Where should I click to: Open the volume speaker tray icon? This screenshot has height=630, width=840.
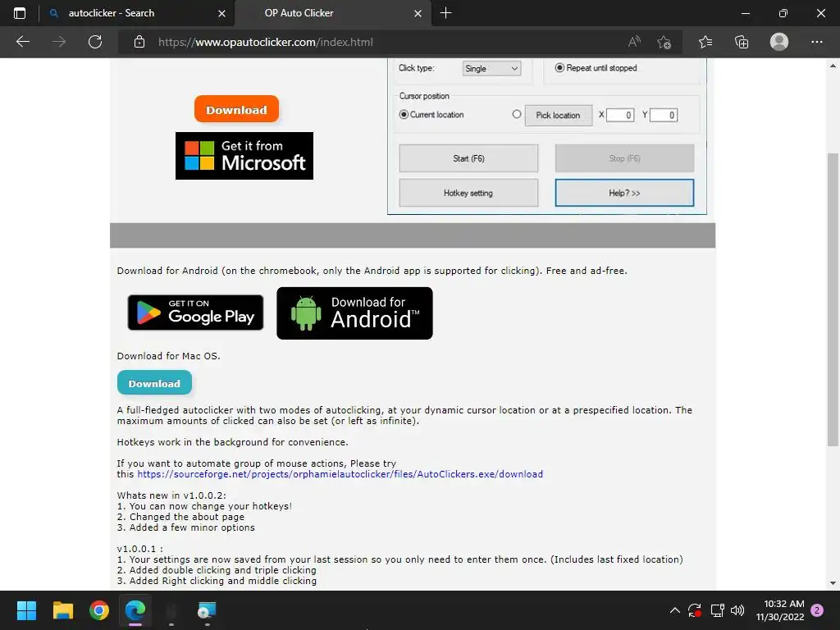pos(737,610)
